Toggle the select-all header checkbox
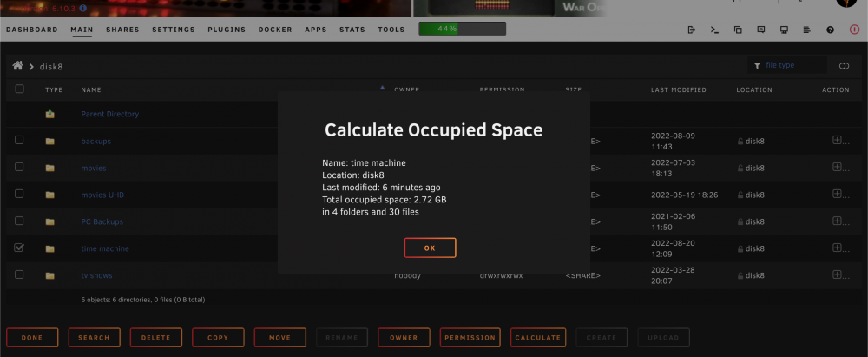The image size is (868, 357). tap(19, 89)
